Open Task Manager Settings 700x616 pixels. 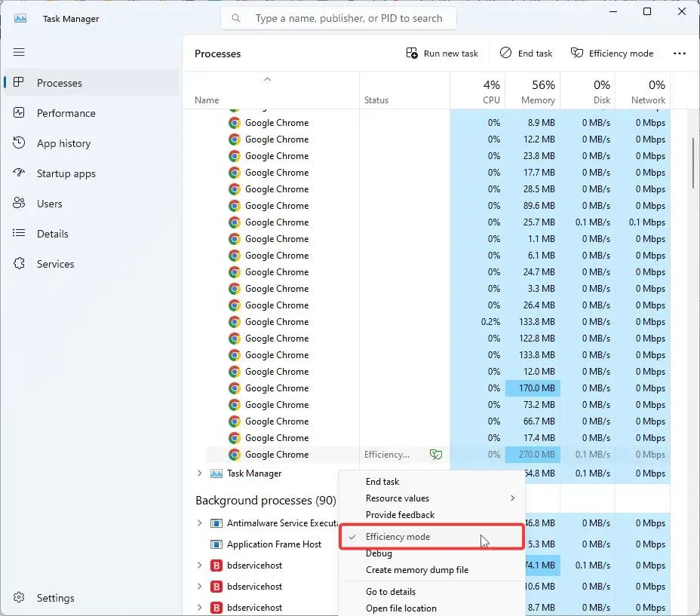click(x=54, y=597)
